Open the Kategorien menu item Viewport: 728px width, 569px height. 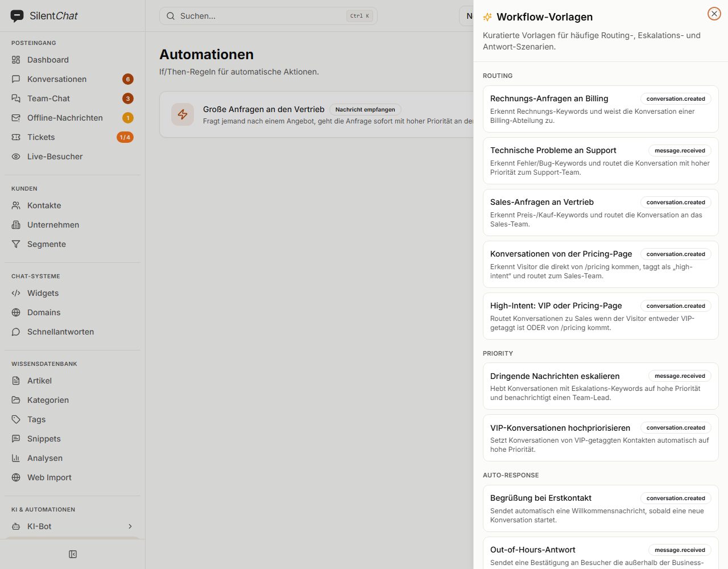click(72, 400)
